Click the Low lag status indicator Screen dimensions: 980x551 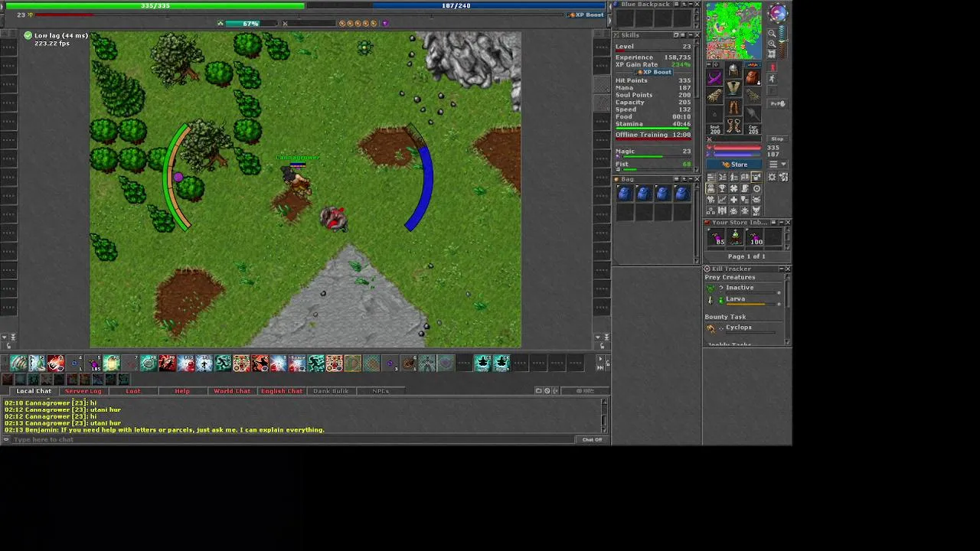click(x=57, y=36)
